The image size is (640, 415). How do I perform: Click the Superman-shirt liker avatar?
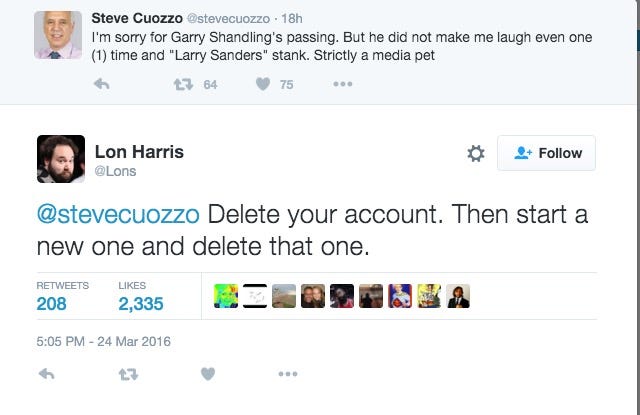[400, 296]
